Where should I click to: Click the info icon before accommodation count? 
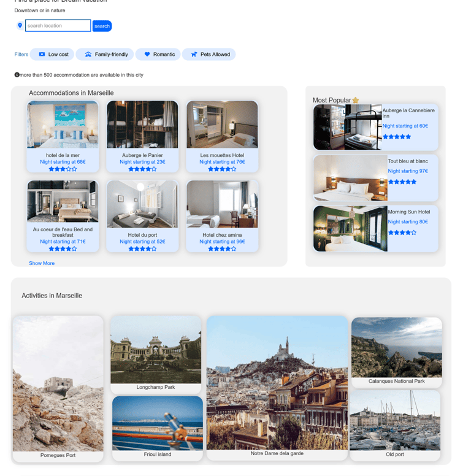tap(17, 75)
